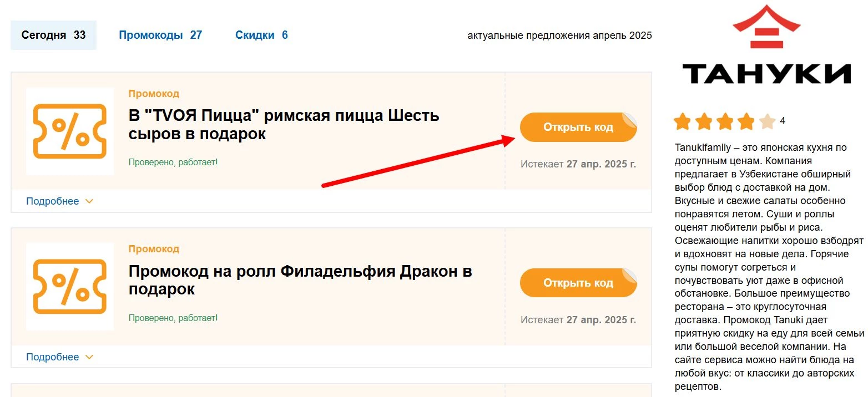The height and width of the screenshot is (397, 868).
Task: Select the Сегодня 33 tab
Action: 54,34
